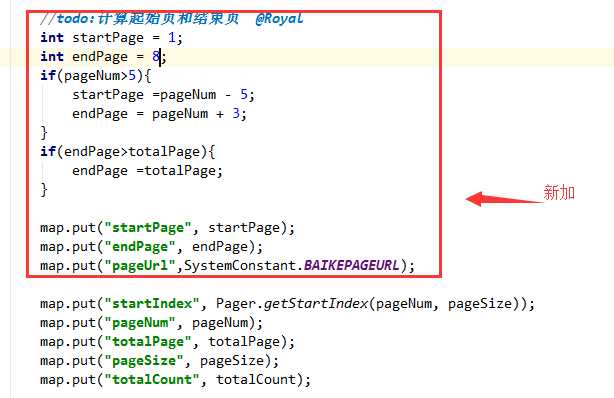The image size is (614, 398).
Task: Click the map.put "pageUrl" string literal
Action: tap(140, 266)
